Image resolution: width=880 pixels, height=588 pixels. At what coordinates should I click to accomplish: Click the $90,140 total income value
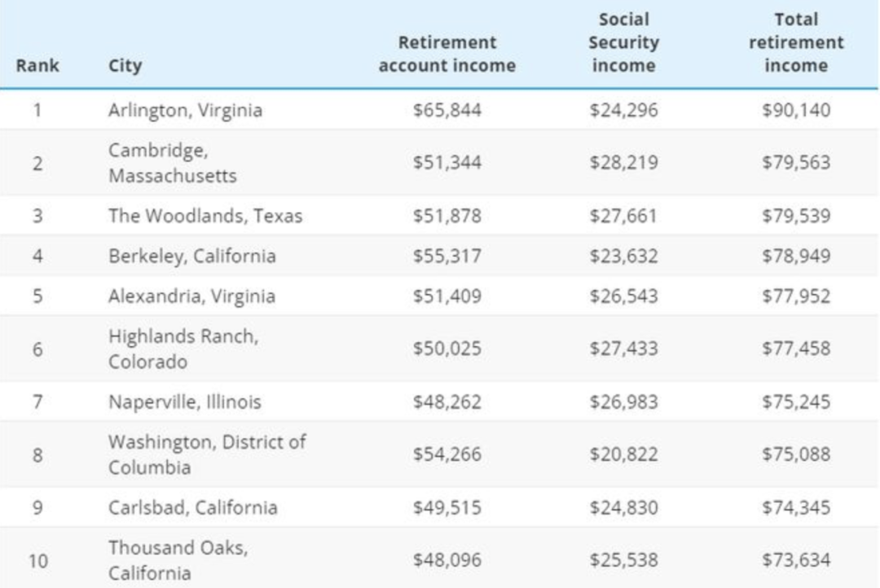coord(796,110)
